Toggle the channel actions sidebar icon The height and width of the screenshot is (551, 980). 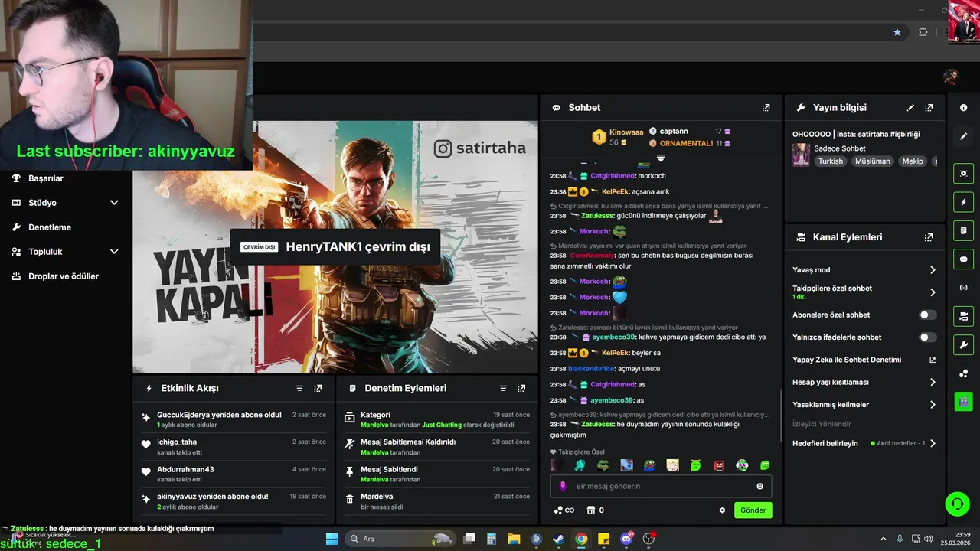point(963,316)
